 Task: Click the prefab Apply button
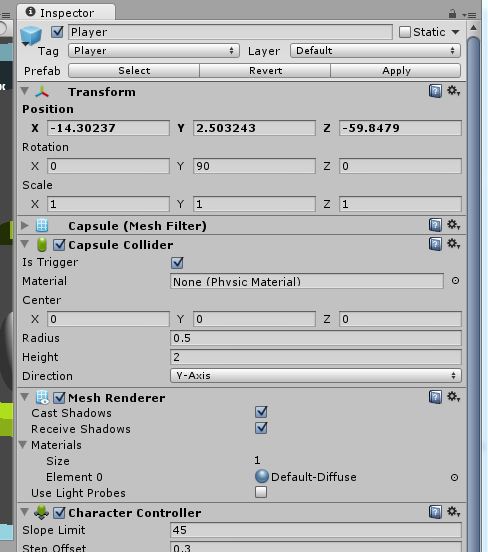pos(396,71)
